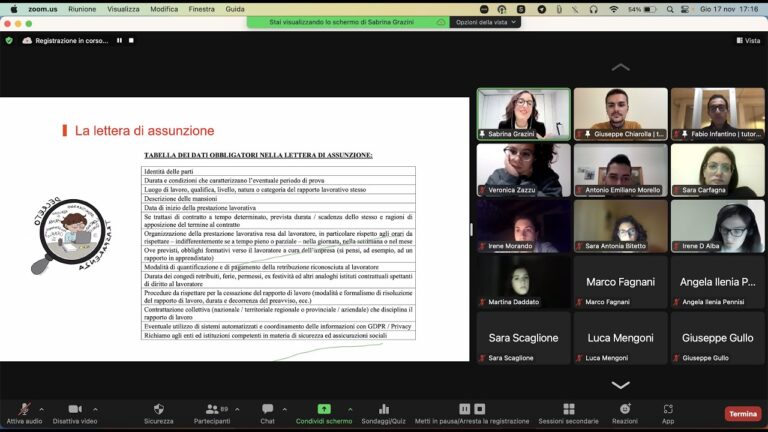Open the Vista layout menu

pos(748,41)
